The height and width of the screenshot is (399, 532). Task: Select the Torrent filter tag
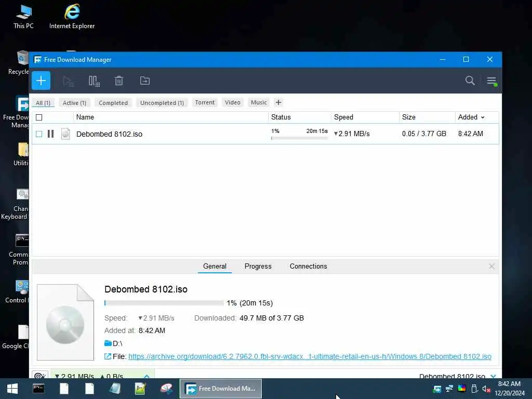tap(205, 102)
